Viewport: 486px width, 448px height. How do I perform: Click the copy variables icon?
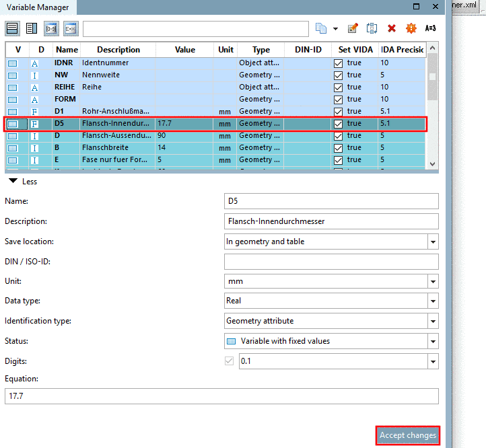321,28
